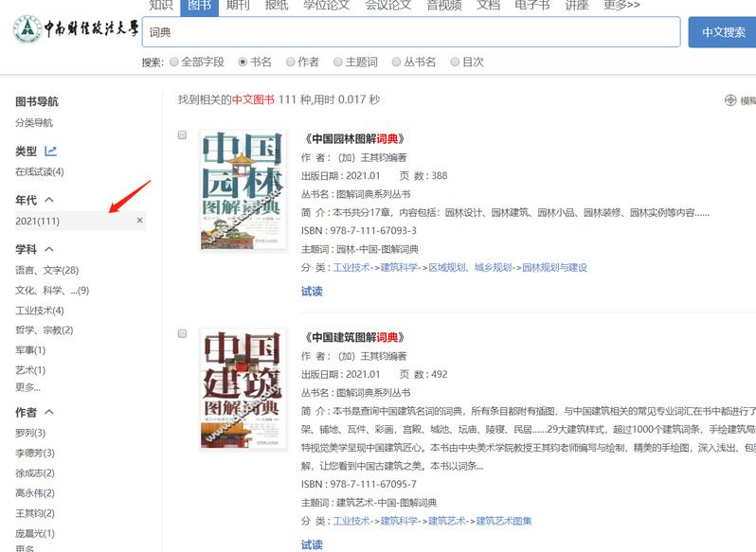Choose the 主题词 radio option
756x552 pixels.
click(338, 62)
